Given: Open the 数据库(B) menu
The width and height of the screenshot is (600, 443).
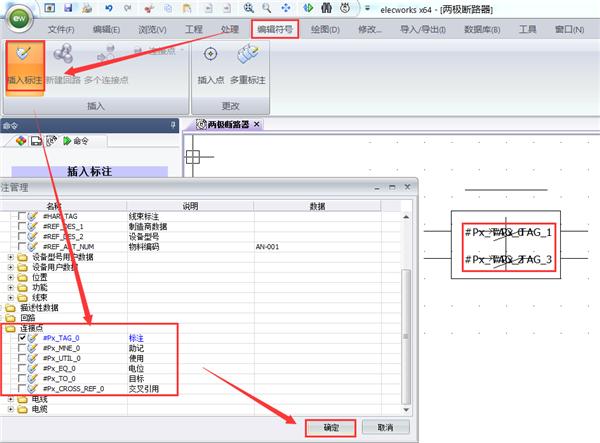Looking at the screenshot, I should (x=482, y=29).
